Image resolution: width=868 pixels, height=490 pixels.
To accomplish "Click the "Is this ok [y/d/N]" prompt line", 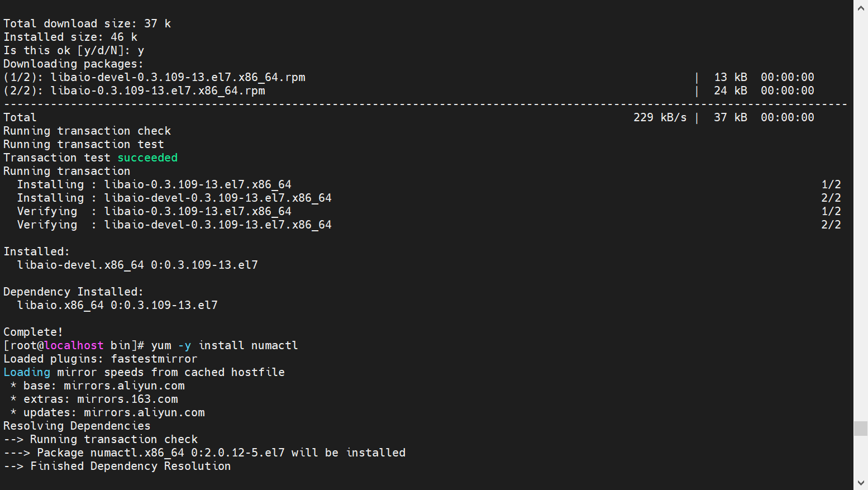I will [x=74, y=50].
